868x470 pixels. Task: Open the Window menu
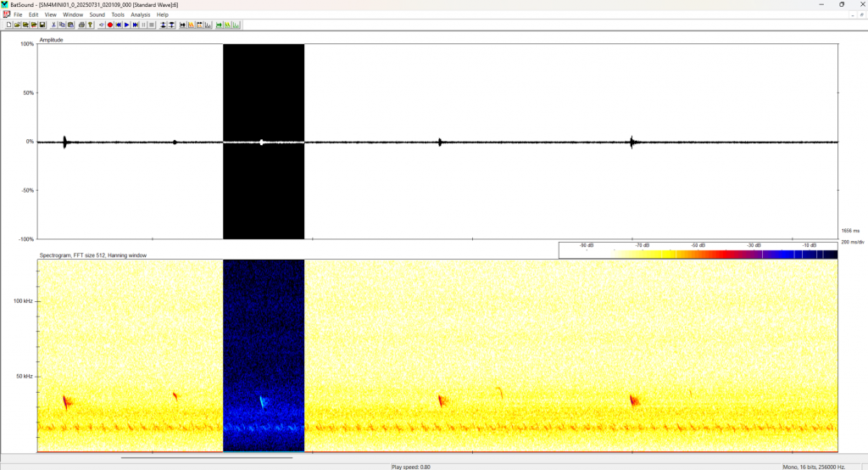point(73,14)
